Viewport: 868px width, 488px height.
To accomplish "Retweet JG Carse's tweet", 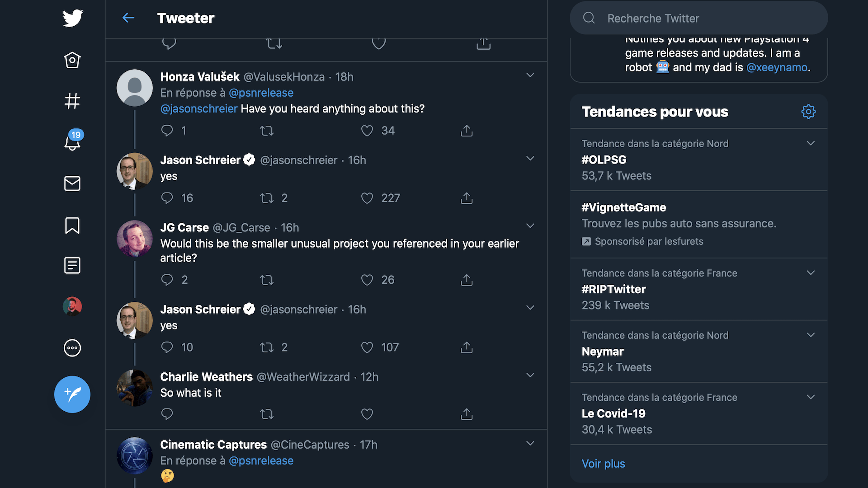I will 267,280.
